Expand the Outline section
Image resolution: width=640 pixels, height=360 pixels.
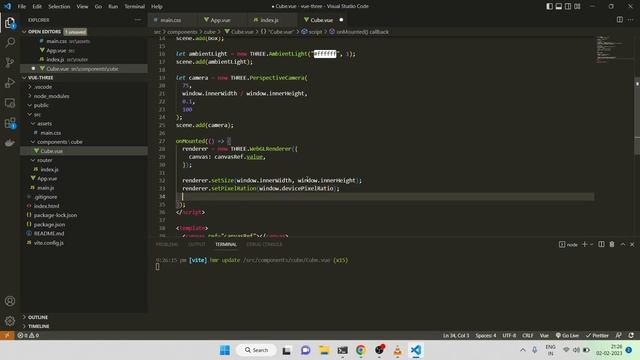(x=38, y=317)
